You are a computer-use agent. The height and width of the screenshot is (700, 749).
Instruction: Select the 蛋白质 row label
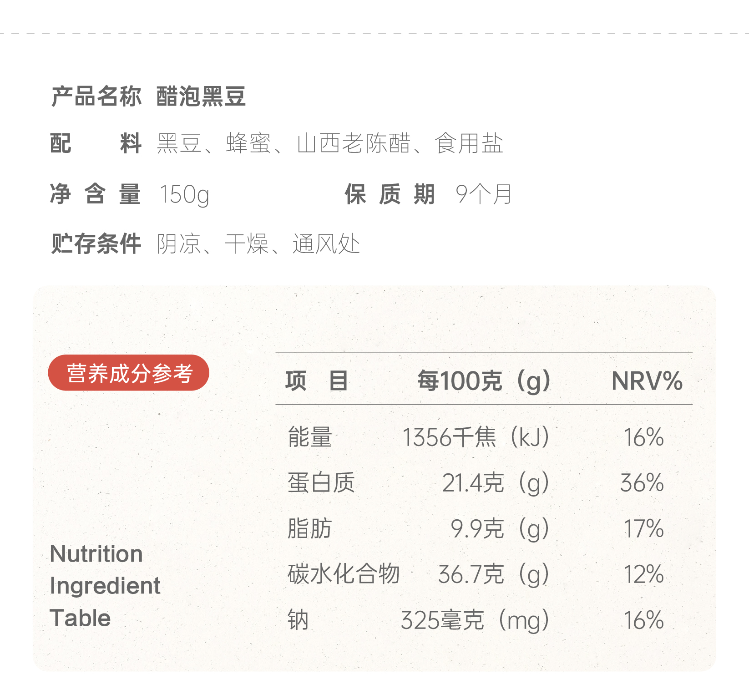(321, 482)
